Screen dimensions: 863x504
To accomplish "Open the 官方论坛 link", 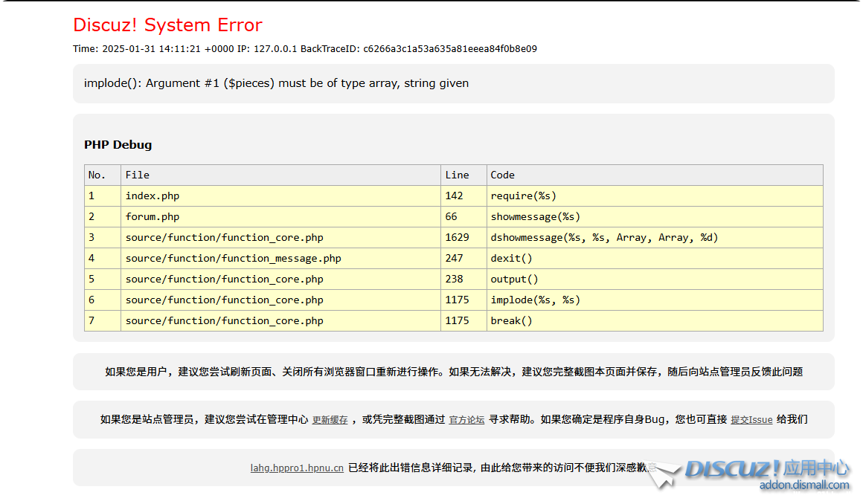I will click(466, 420).
